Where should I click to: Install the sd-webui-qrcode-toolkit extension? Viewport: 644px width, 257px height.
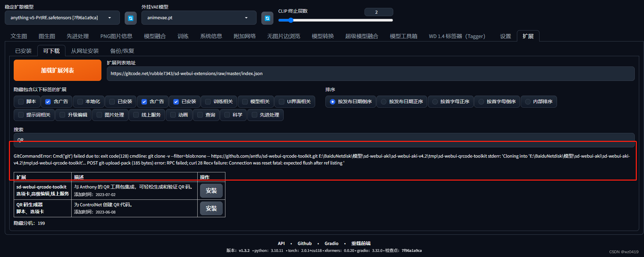(x=211, y=191)
